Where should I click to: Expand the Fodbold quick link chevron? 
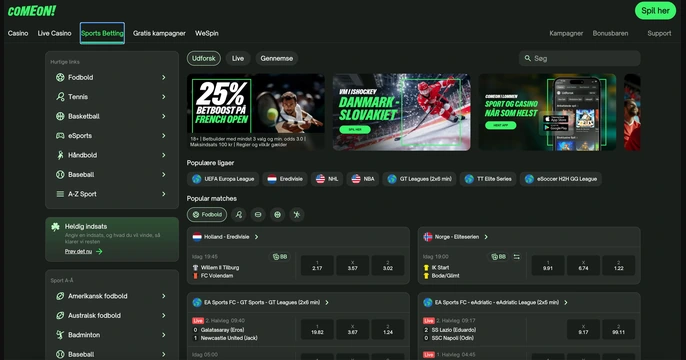coord(164,77)
